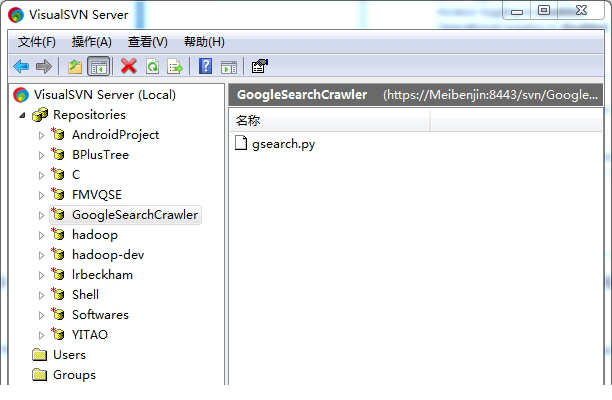Viewport: 612px width, 400px height.
Task: Select the AndroidProject repository label
Action: 116,135
